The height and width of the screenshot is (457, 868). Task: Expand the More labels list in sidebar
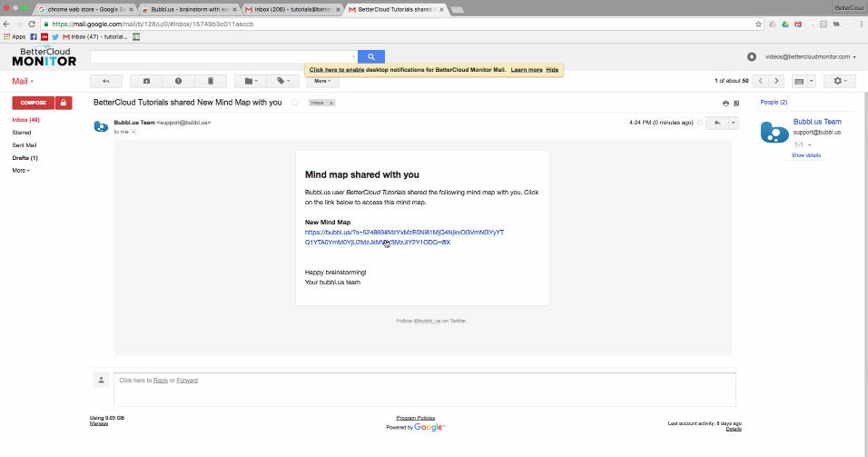click(x=21, y=171)
